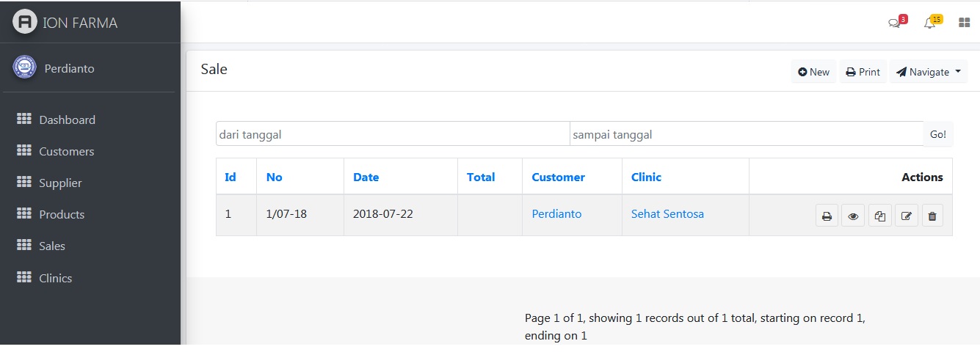Click the Perdianto user avatar

24,68
